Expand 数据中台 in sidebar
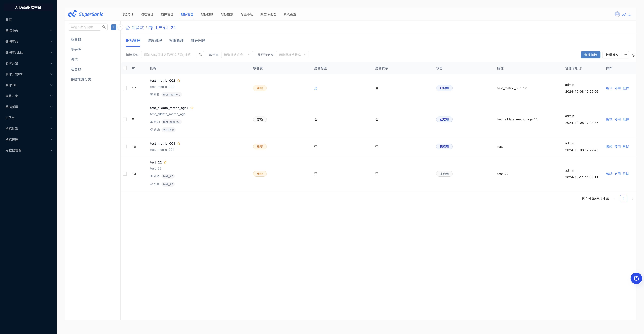This screenshot has height=334, width=644. pos(28,31)
